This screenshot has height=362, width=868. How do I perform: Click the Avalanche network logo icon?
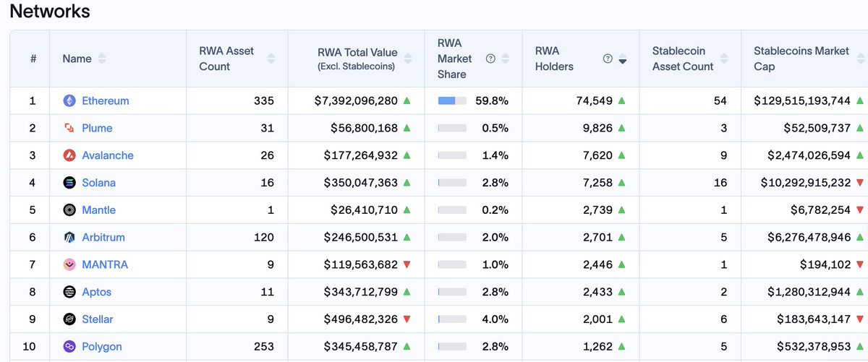69,155
